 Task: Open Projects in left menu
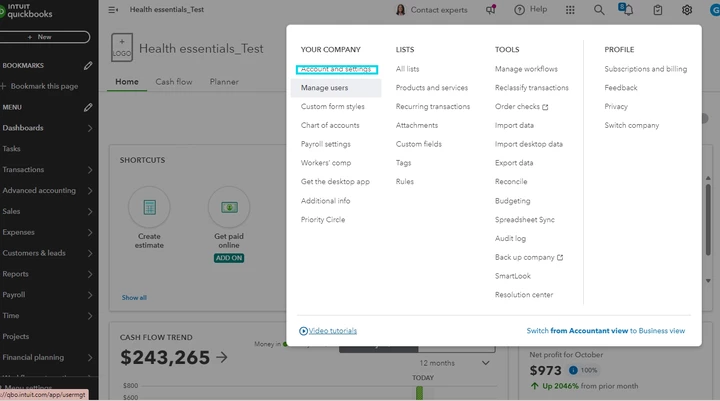16,337
